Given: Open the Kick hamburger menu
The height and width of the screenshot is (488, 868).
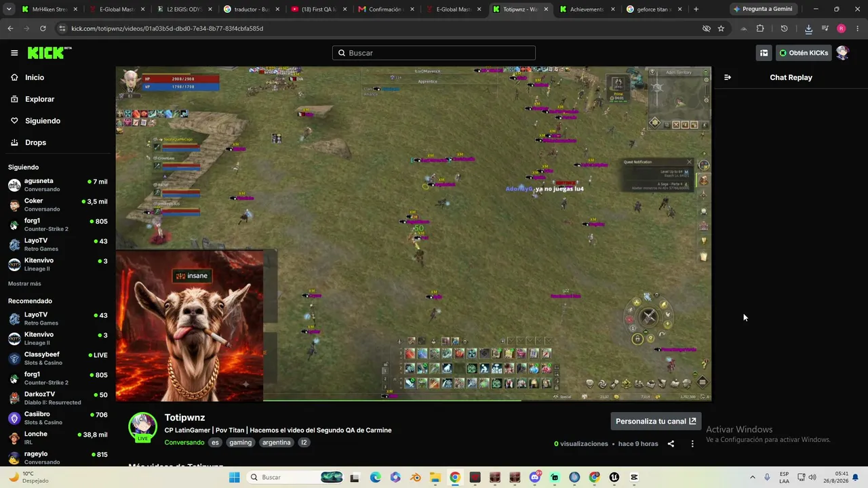Looking at the screenshot, I should tap(14, 53).
